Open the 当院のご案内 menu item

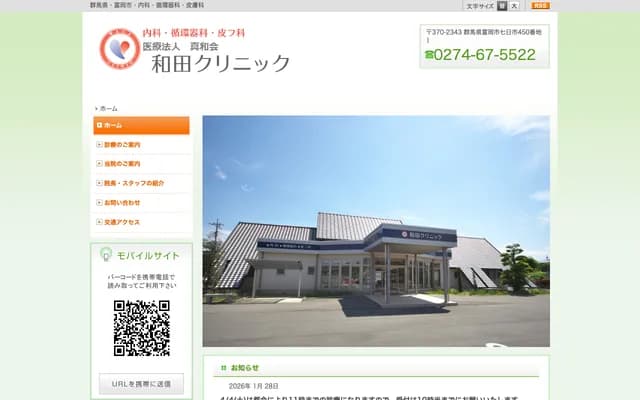pyautogui.click(x=141, y=164)
